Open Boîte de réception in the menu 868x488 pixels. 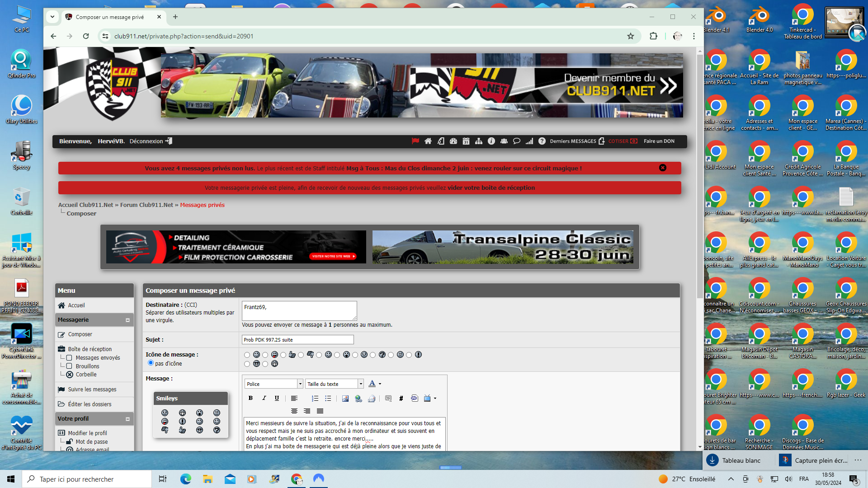(x=90, y=349)
